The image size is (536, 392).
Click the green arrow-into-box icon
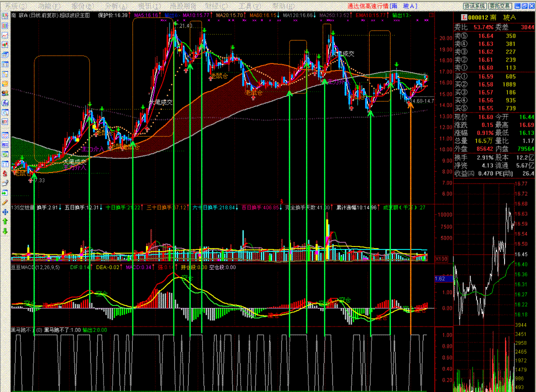5,193
